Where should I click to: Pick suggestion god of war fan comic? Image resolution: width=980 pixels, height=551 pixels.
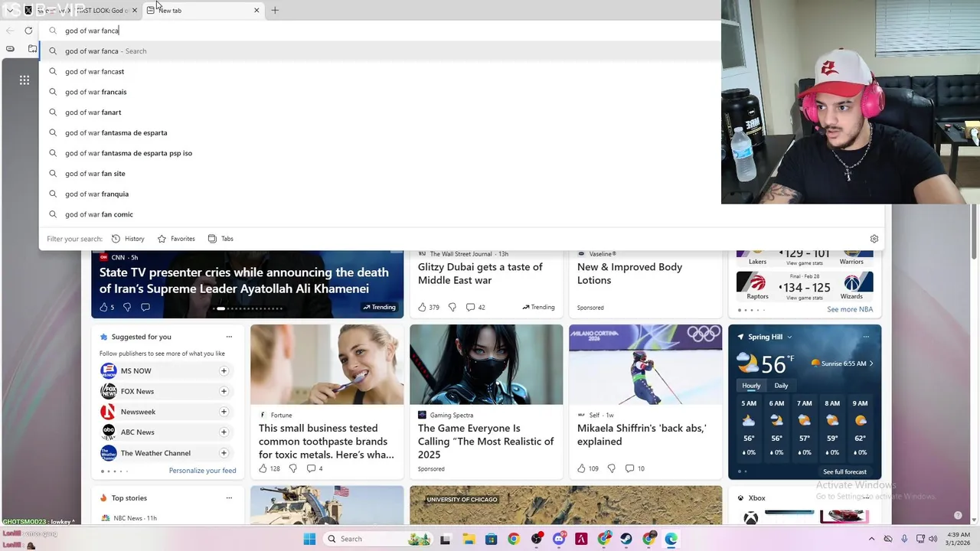[461, 214]
